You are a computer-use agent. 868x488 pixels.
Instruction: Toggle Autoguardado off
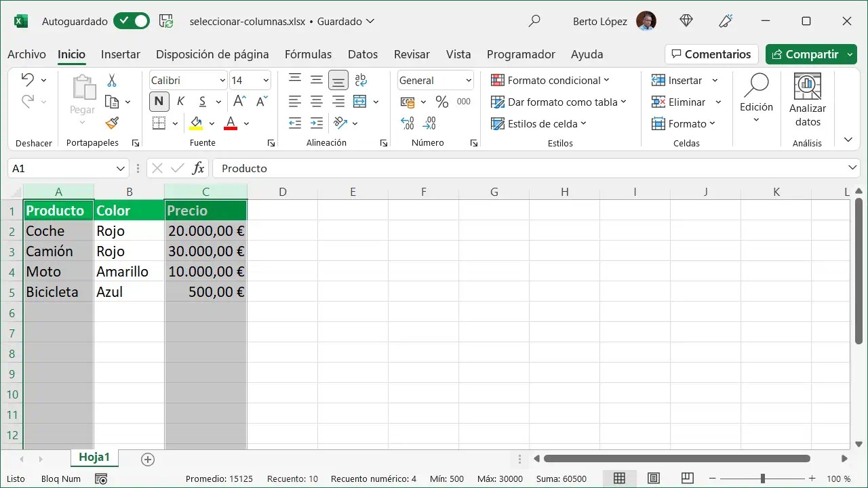(x=131, y=21)
